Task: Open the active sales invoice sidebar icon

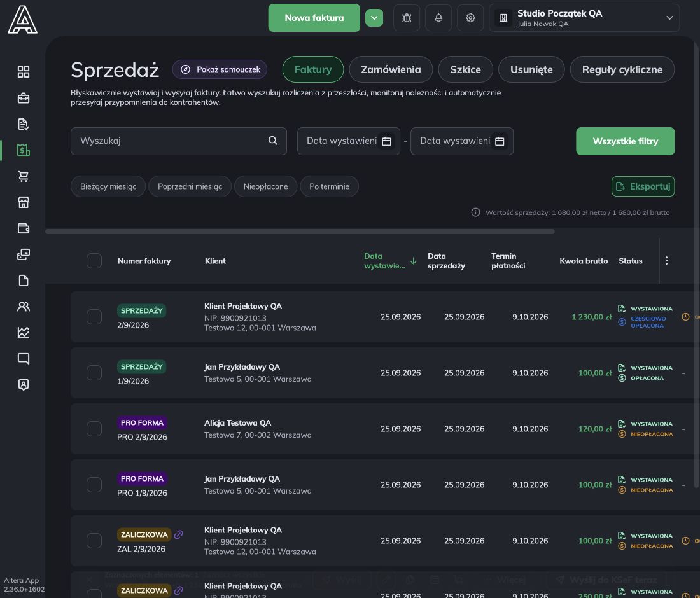Action: [23, 150]
